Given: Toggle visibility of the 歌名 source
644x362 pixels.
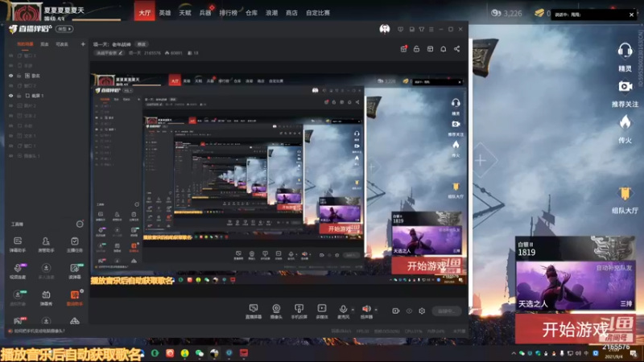Looking at the screenshot, I should pos(10,76).
